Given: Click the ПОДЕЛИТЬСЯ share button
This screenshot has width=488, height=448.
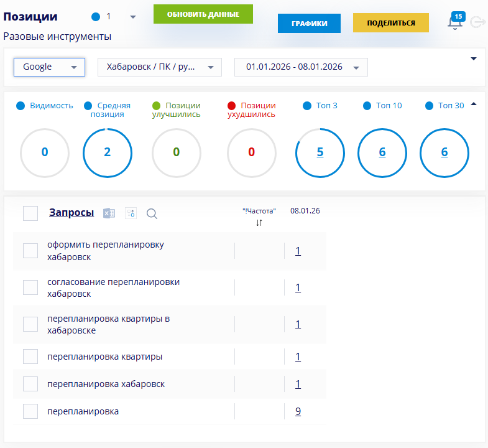Looking at the screenshot, I should (x=391, y=23).
